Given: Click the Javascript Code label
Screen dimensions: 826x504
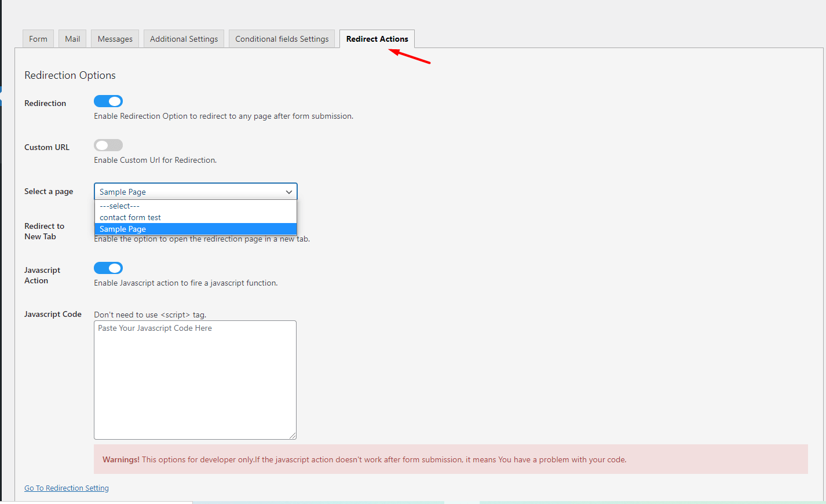Looking at the screenshot, I should coord(53,314).
